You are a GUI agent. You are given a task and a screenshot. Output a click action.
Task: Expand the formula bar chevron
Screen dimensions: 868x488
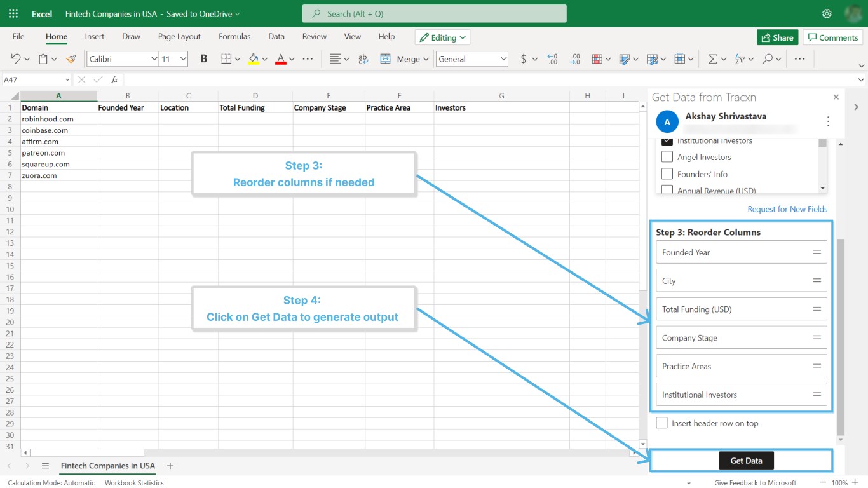[861, 79]
